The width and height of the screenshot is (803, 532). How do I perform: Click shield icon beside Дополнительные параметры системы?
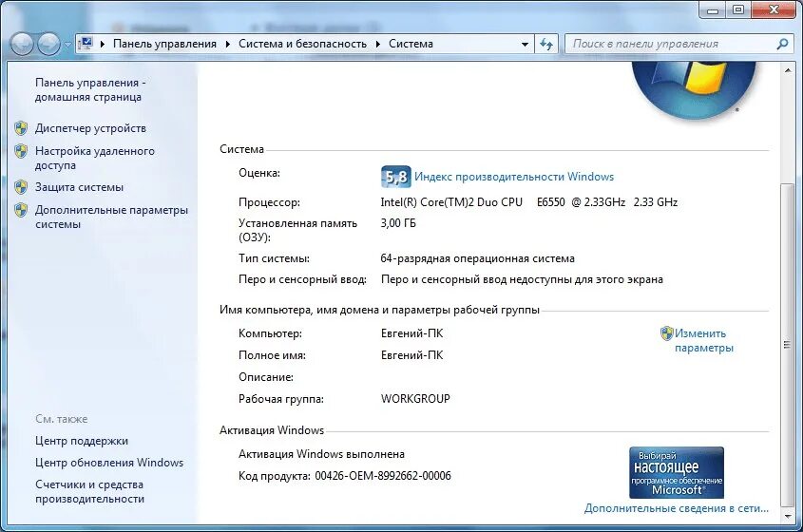tap(21, 210)
